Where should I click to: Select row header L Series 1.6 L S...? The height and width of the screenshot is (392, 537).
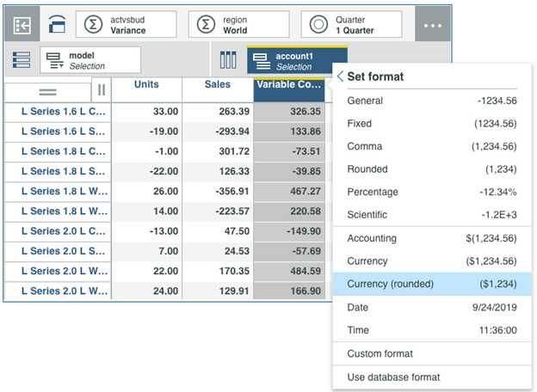[x=58, y=132]
